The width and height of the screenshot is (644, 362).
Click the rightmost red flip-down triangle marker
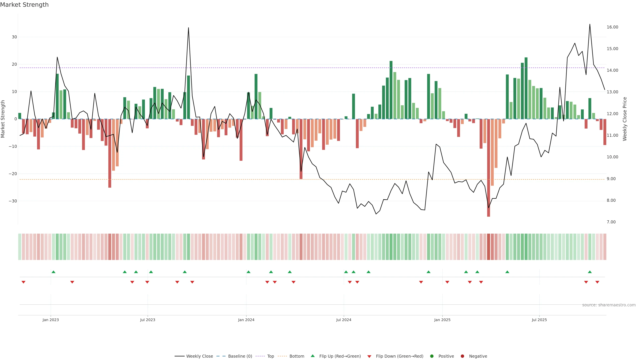coord(597,282)
